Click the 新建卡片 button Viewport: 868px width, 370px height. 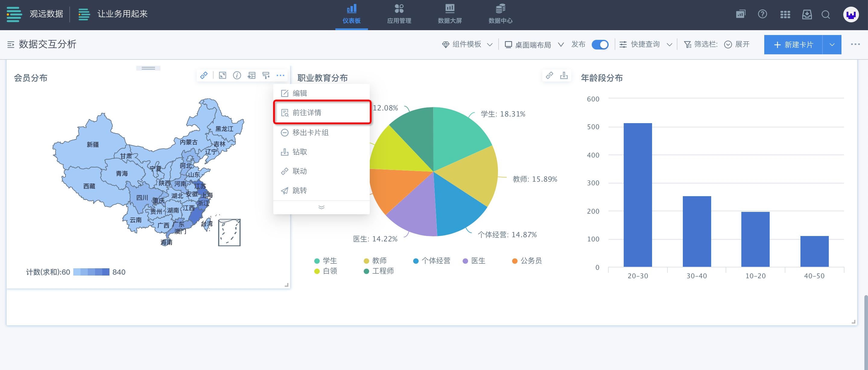click(793, 45)
